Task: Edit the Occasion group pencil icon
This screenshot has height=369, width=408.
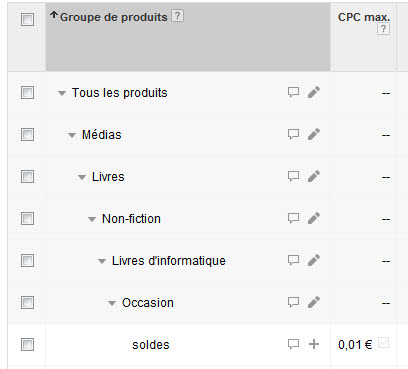Action: 314,302
